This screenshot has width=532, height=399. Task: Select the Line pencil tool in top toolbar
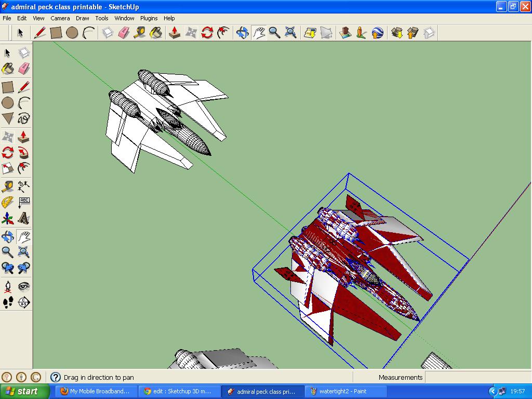[39, 33]
